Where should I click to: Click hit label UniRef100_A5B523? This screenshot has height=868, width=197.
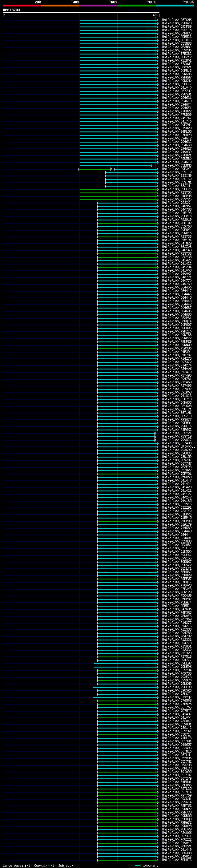pos(177,37)
